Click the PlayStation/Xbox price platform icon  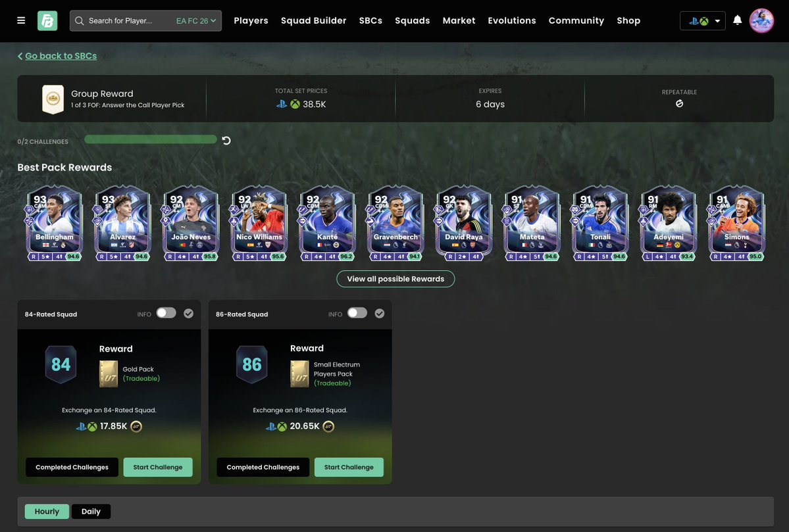(x=285, y=103)
